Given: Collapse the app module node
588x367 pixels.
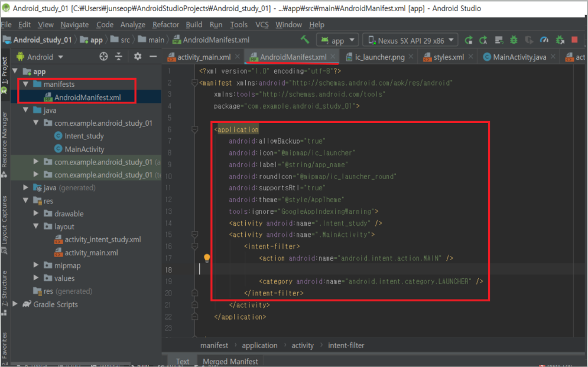Looking at the screenshot, I should [x=15, y=71].
